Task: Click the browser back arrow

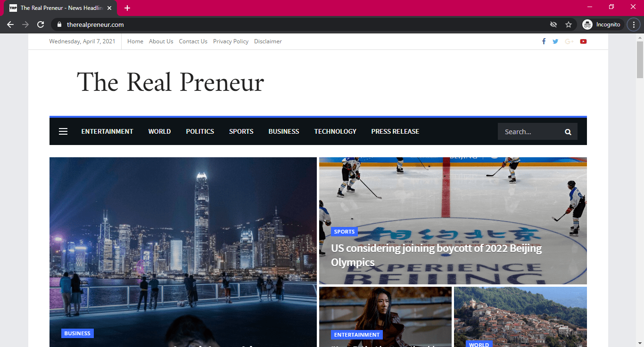Action: pyautogui.click(x=10, y=24)
